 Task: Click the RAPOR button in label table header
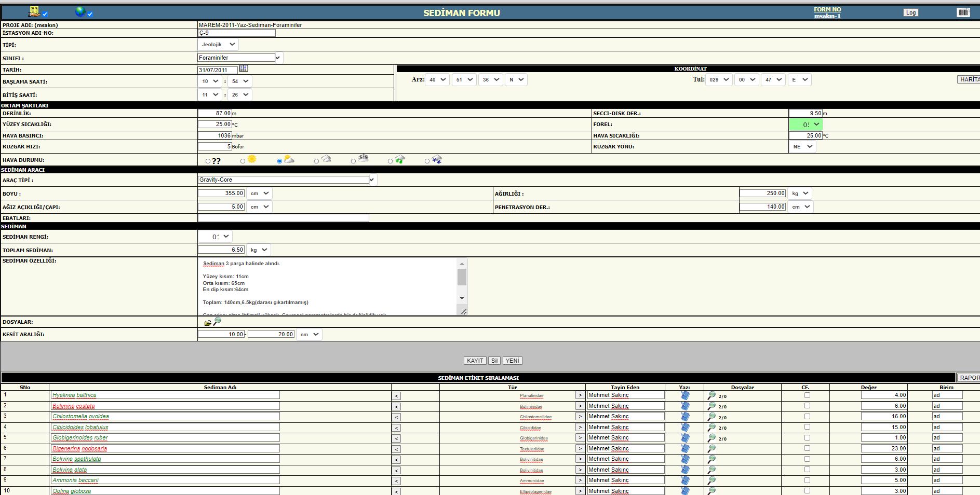(969, 378)
